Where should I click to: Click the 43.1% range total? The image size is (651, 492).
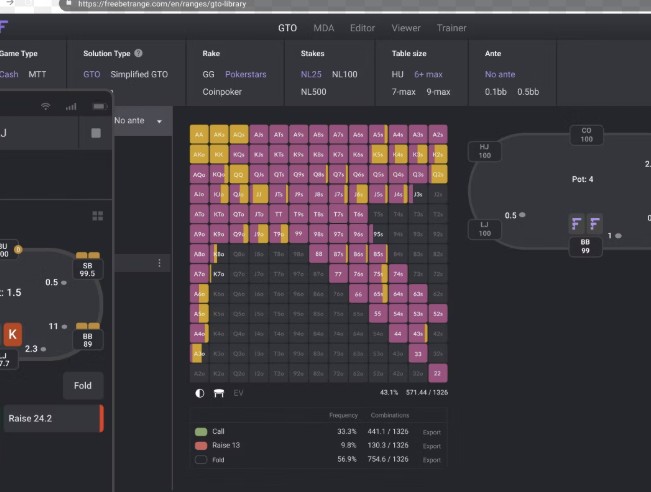point(389,392)
